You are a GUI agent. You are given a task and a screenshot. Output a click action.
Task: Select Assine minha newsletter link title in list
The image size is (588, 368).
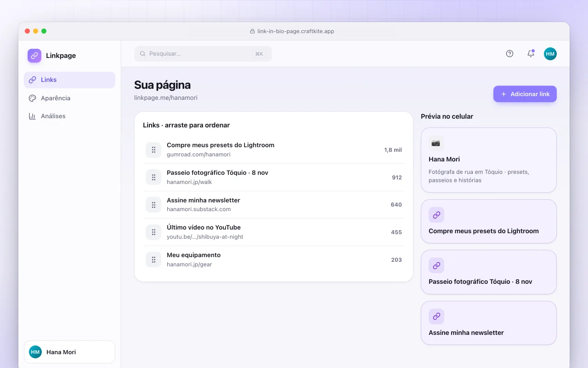(x=204, y=200)
